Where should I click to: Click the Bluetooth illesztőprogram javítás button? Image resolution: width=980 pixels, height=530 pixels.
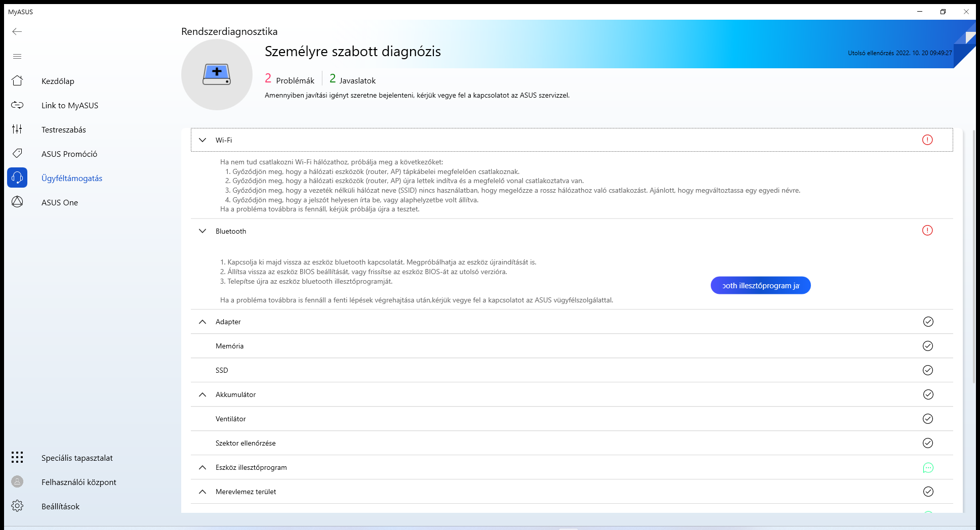pyautogui.click(x=760, y=285)
